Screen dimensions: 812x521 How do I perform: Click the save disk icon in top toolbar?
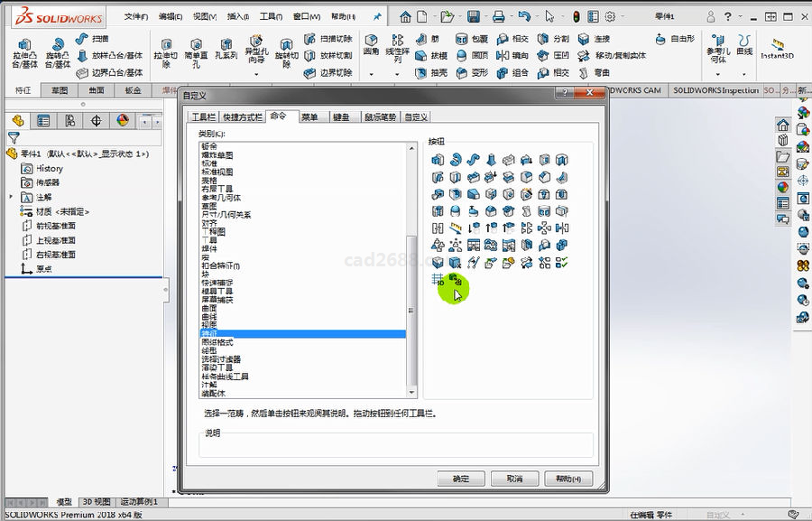[474, 16]
